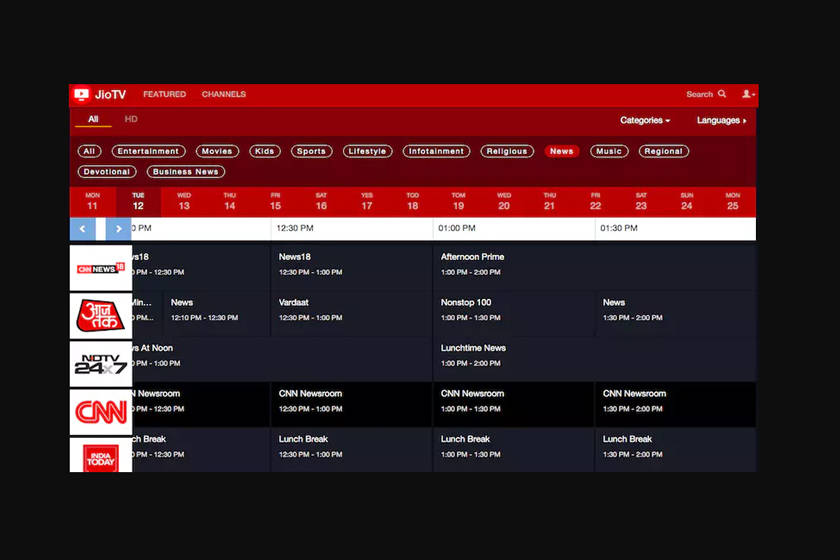The width and height of the screenshot is (840, 560).
Task: Enable the Movies category filter
Action: tap(216, 151)
